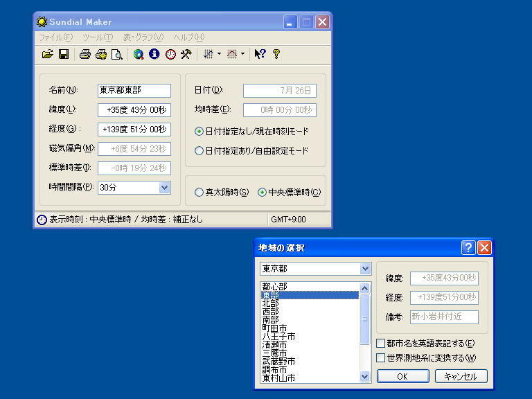The width and height of the screenshot is (532, 399).
Task: Click the red grid chart icon
Action: coord(232,54)
